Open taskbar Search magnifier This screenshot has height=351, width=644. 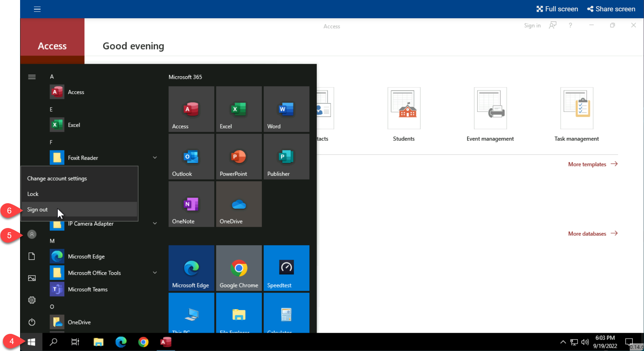point(53,342)
